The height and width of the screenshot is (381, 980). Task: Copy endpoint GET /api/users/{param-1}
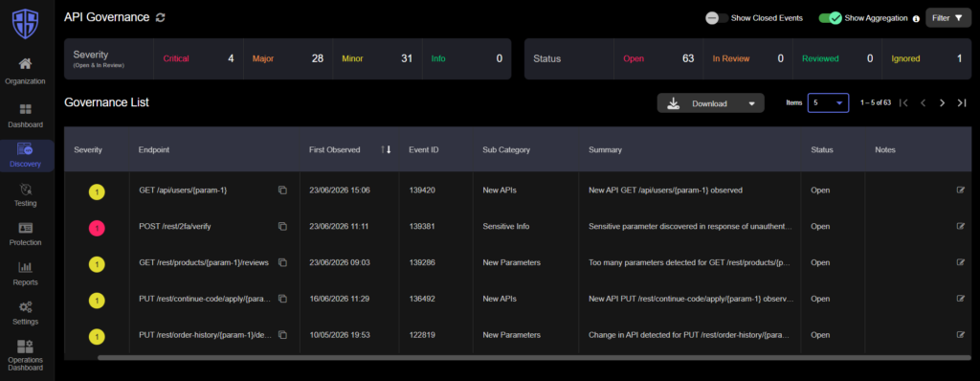[282, 190]
